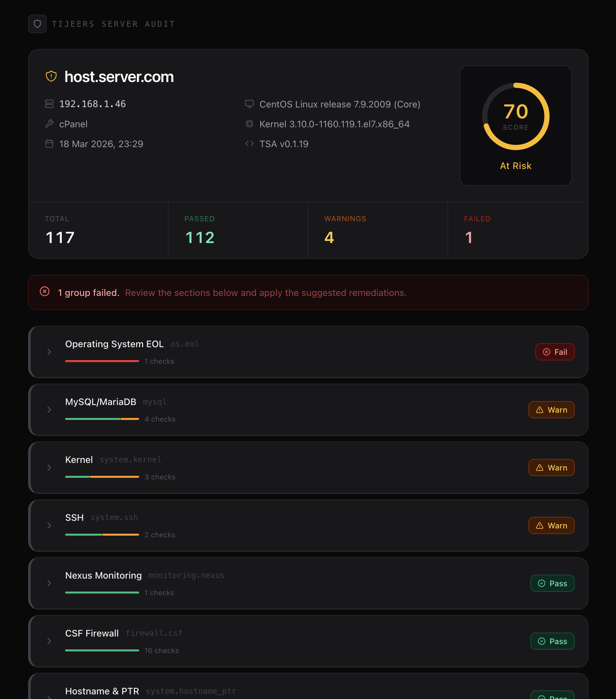
Task: Click the server IP icon beside 192.168.1.46
Action: (49, 103)
